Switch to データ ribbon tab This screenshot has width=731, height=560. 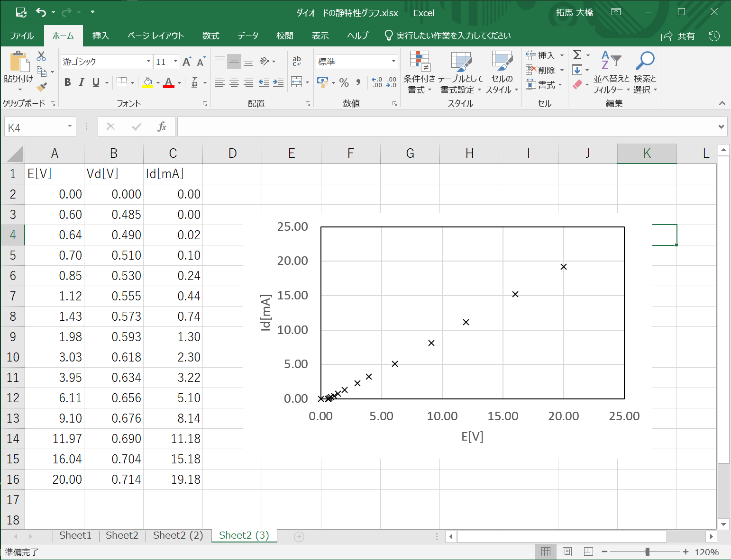coord(248,36)
